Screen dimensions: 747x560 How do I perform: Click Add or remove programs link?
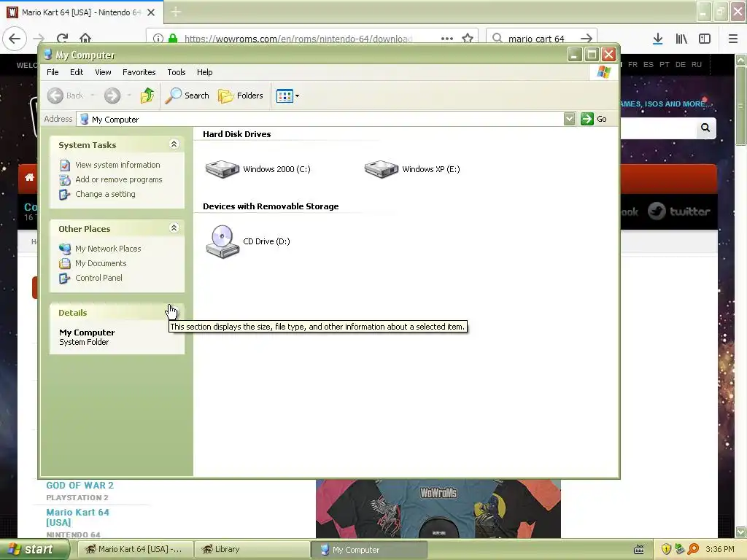click(119, 179)
